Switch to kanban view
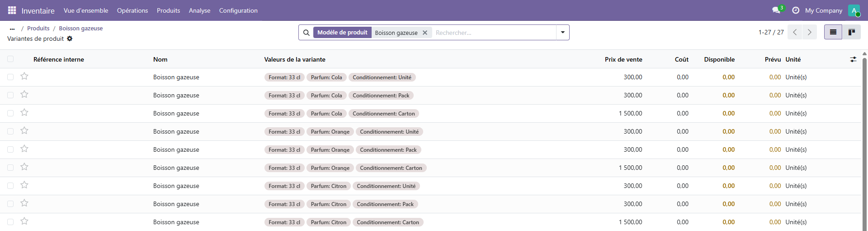The height and width of the screenshot is (231, 868). point(851,32)
